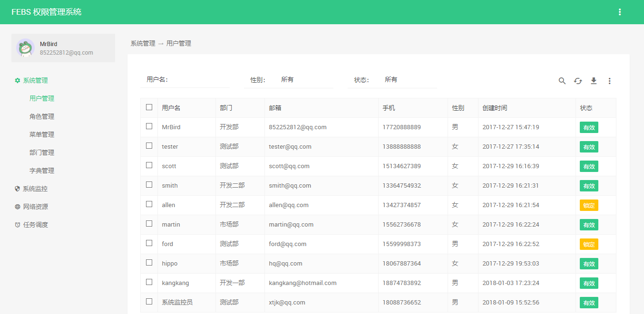Click the MrBird profile avatar image

click(x=25, y=48)
